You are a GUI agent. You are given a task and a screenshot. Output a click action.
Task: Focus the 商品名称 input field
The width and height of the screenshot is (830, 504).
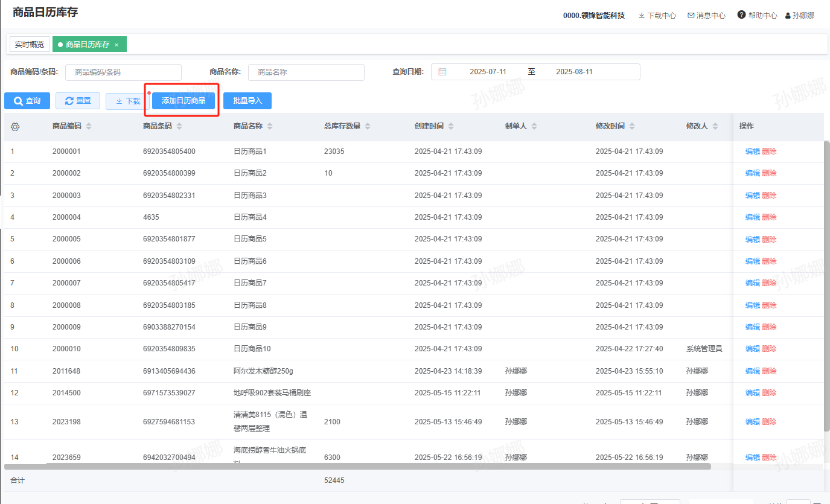pos(306,72)
